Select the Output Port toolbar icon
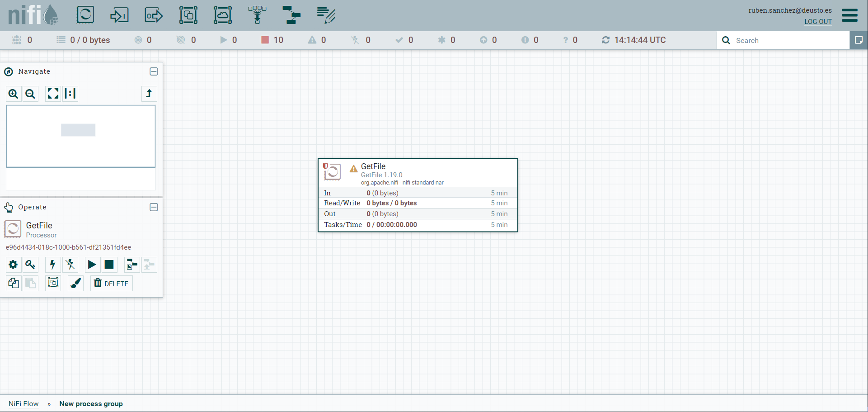The image size is (868, 412). pyautogui.click(x=154, y=15)
